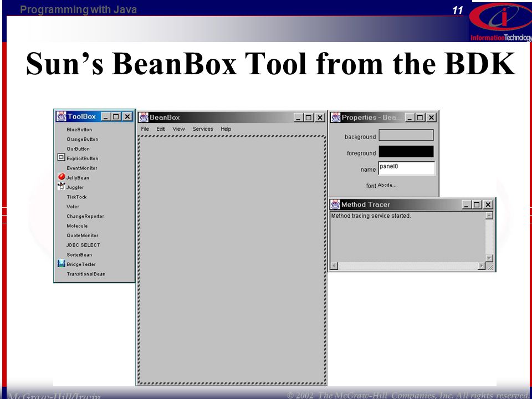Maximize the ToolBox window
The image size is (532, 399).
pos(116,117)
